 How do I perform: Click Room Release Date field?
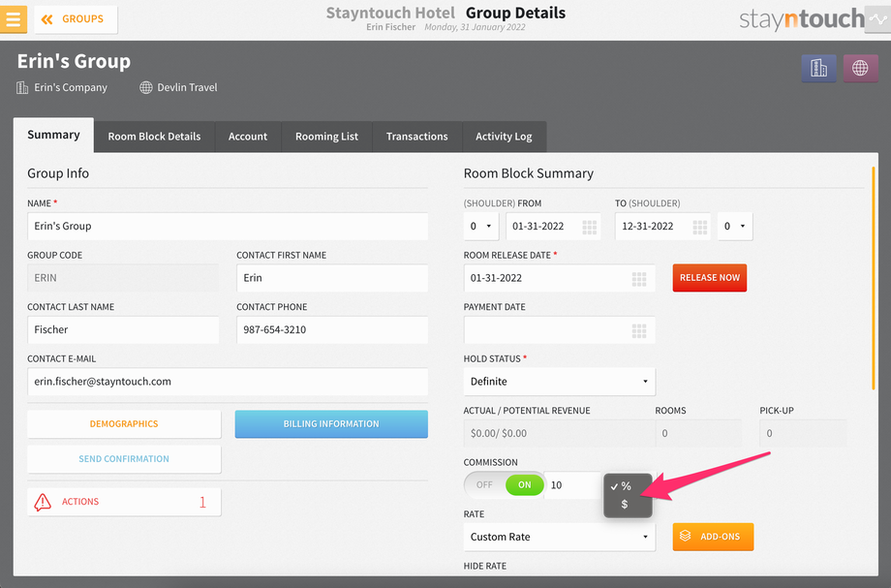[x=559, y=278]
